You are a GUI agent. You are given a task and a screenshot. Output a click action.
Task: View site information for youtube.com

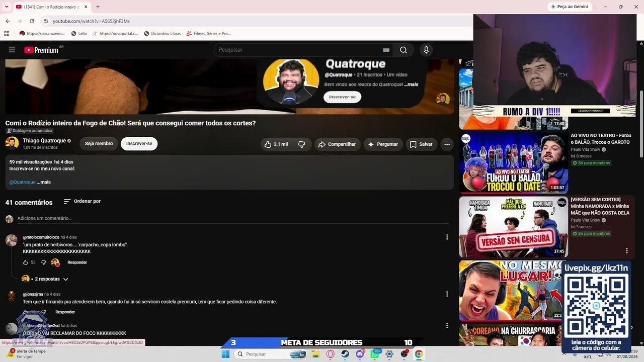[46, 21]
